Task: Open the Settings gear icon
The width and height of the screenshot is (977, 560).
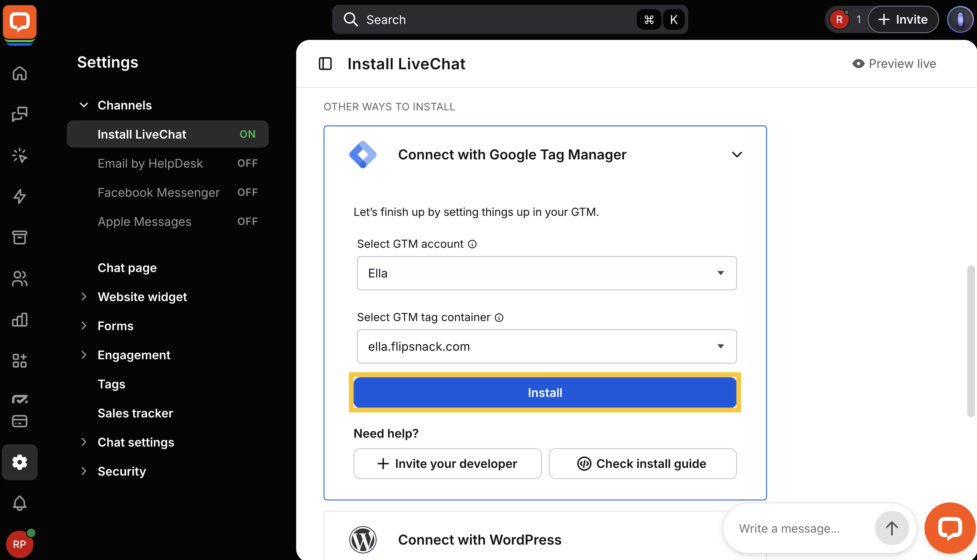Action: pos(20,462)
